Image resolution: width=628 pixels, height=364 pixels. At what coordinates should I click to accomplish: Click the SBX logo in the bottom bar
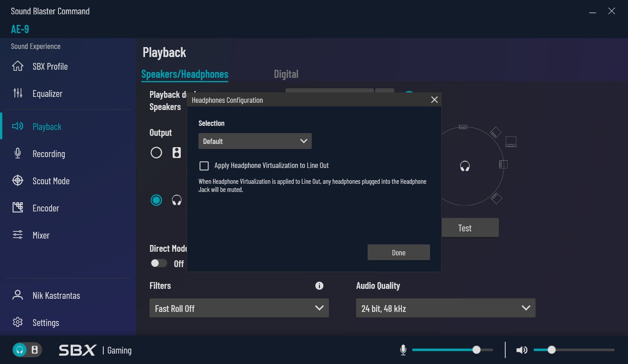click(x=77, y=350)
